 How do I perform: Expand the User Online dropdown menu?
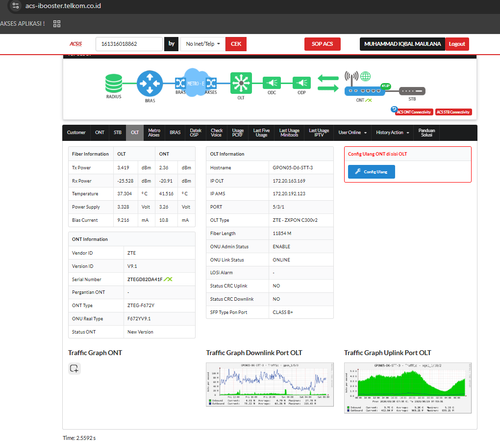pos(352,133)
